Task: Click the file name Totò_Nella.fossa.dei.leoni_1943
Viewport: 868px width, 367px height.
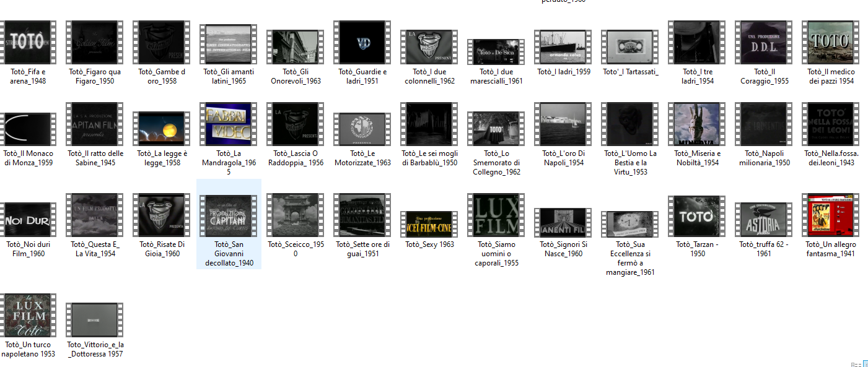Action: [x=831, y=158]
